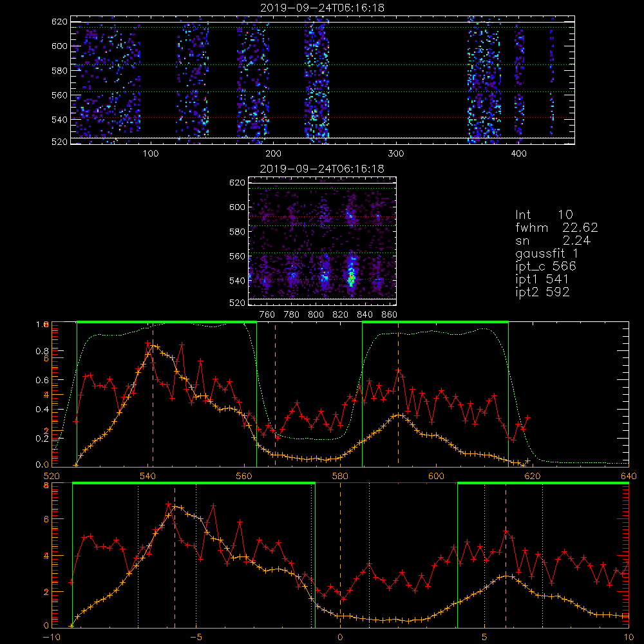The image size is (644, 644).
Task: Click x-axis label 800 on middle plot
Action: pyautogui.click(x=316, y=315)
